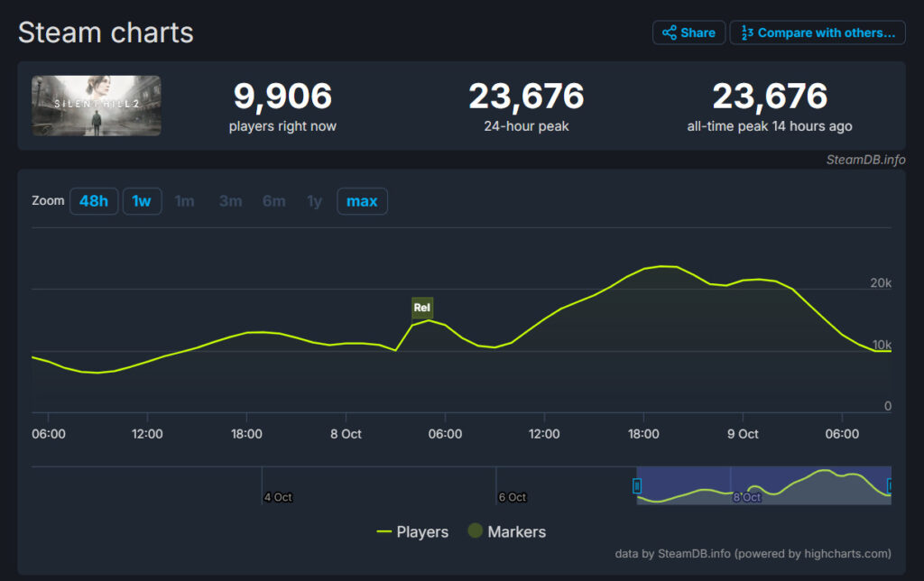Click the highlighted navigator range near 8 Oct
Image resolution: width=924 pixels, height=581 pixels.
click(x=763, y=485)
